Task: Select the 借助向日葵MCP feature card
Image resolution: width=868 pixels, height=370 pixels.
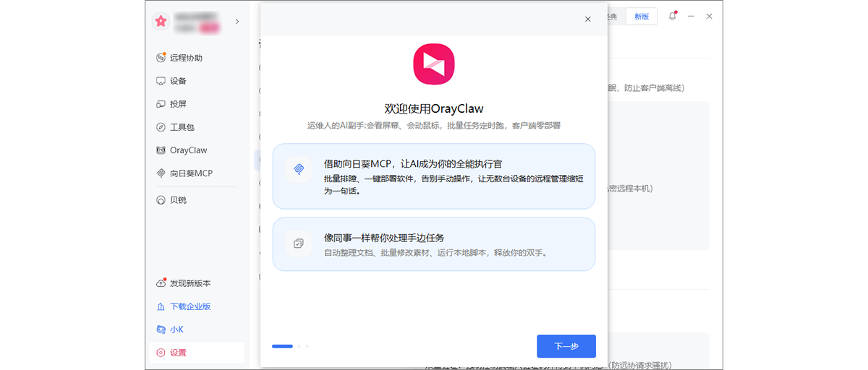Action: click(434, 176)
